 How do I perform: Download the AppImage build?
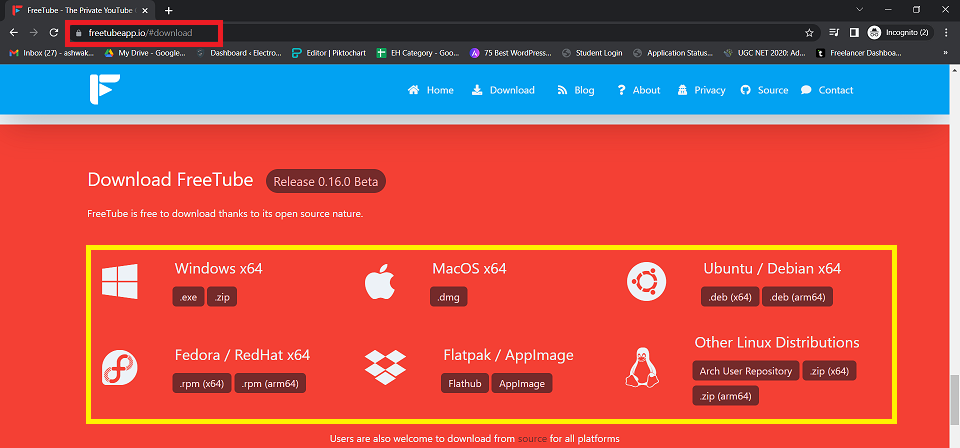pos(522,384)
